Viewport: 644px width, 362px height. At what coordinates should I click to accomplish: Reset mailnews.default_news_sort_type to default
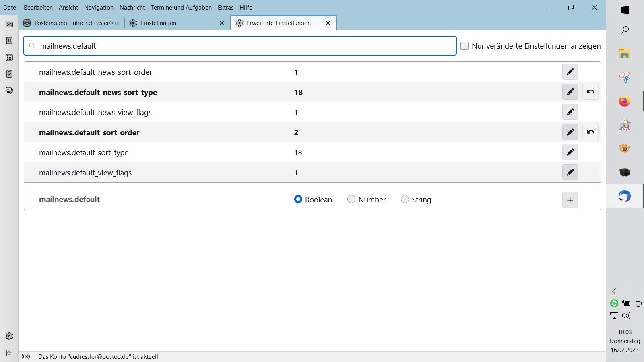[590, 92]
